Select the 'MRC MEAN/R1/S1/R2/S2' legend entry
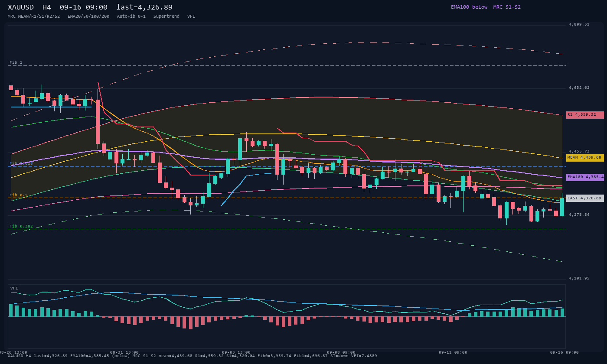The height and width of the screenshot is (364, 607). pyautogui.click(x=34, y=16)
